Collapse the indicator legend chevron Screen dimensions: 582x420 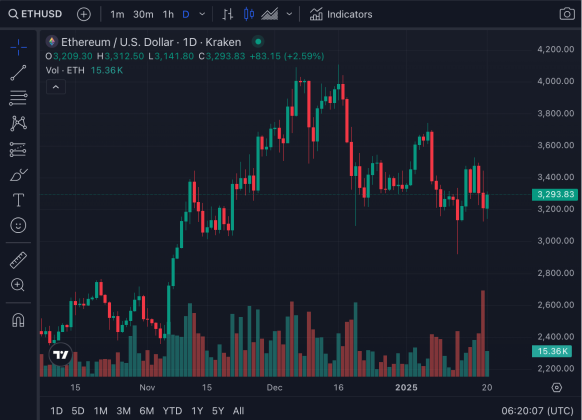[56, 87]
